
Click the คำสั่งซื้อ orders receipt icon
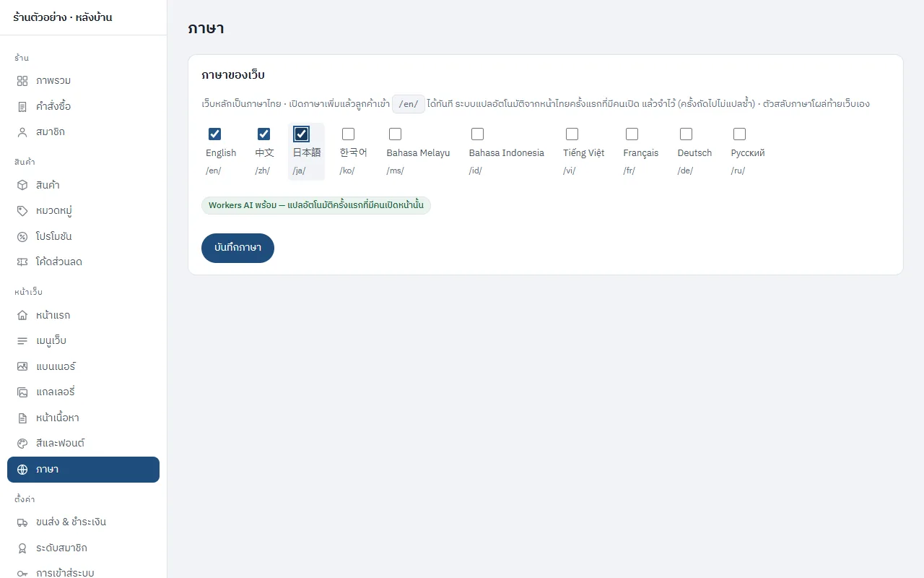coord(22,107)
